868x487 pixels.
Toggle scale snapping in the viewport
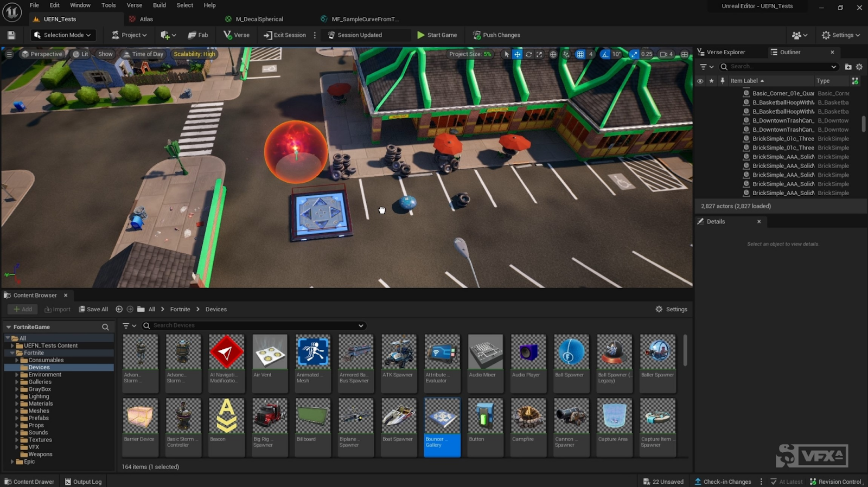point(634,54)
